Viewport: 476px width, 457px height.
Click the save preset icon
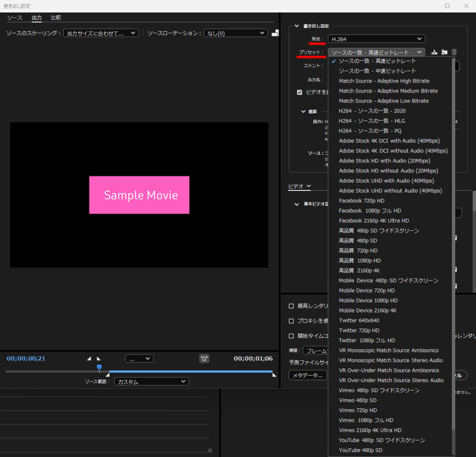coord(434,52)
